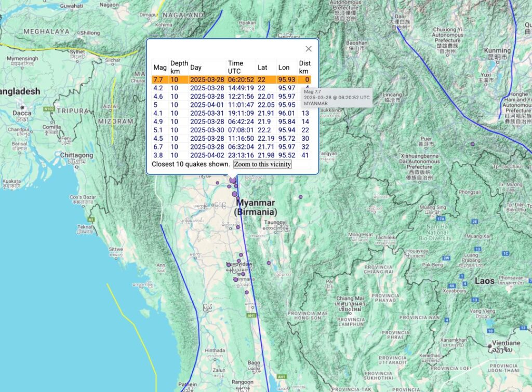Close the earthquake list popup
532x392 pixels.
coord(309,49)
